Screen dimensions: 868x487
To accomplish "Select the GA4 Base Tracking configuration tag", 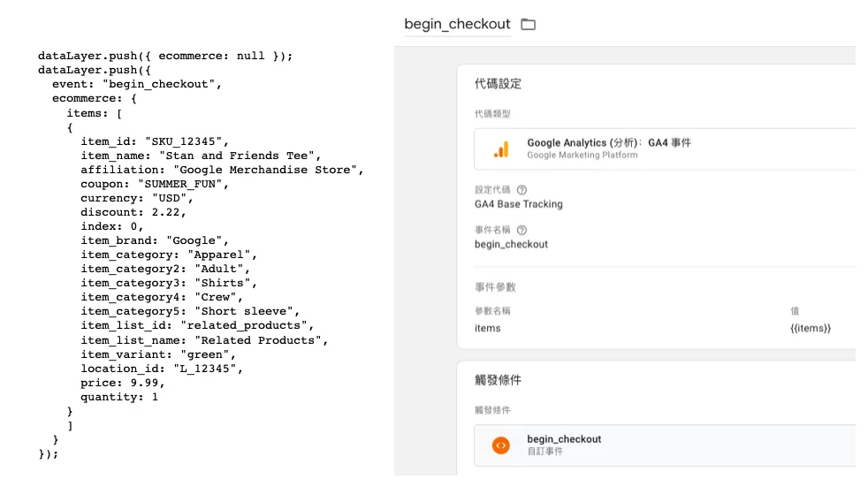I will pos(519,204).
